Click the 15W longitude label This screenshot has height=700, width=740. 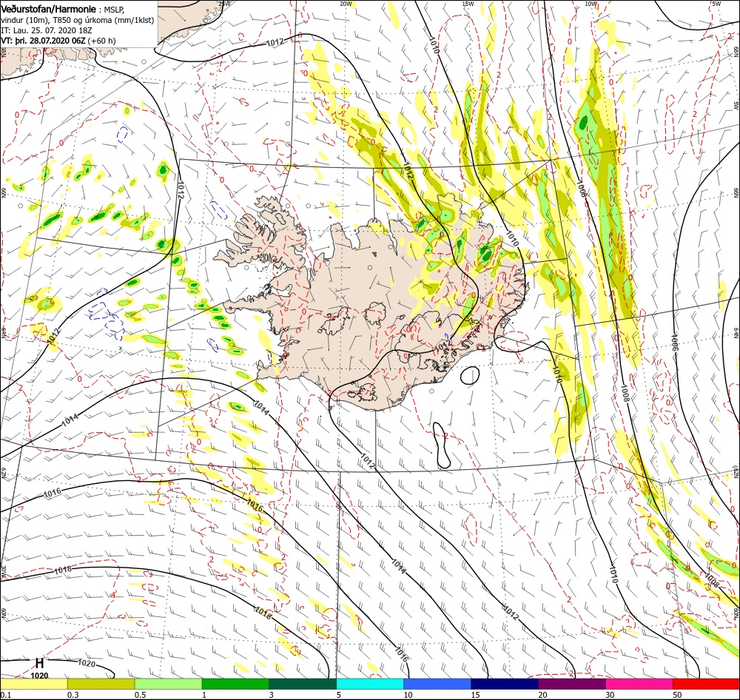tap(468, 3)
